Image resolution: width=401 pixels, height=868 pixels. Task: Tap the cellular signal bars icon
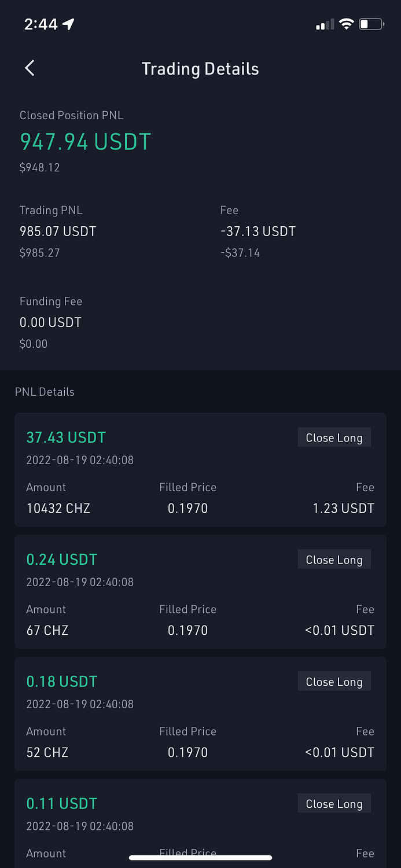coord(325,25)
